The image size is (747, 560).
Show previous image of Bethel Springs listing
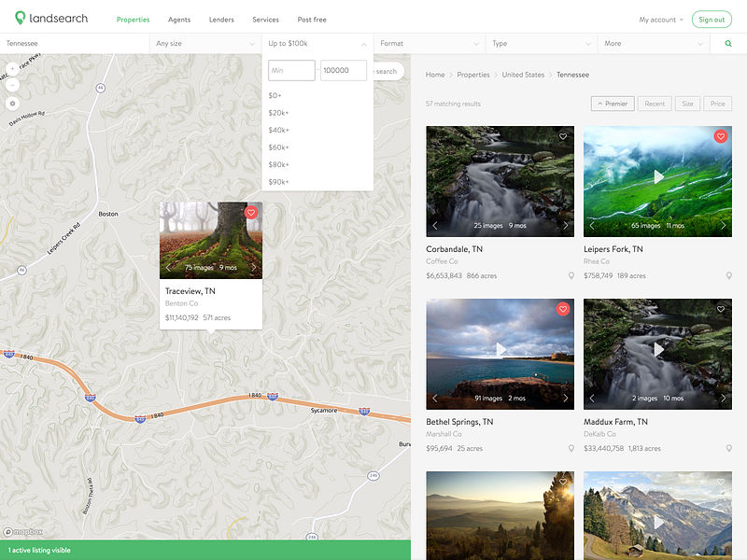point(434,399)
